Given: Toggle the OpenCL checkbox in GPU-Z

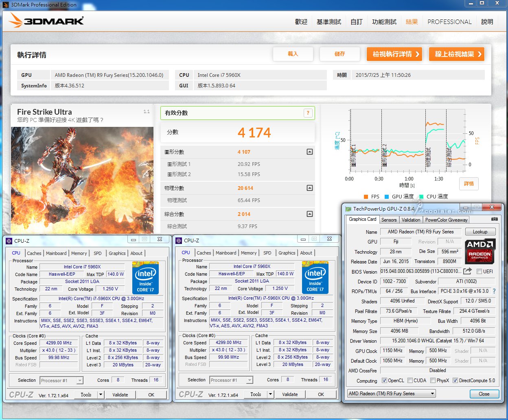Looking at the screenshot, I should [x=384, y=381].
